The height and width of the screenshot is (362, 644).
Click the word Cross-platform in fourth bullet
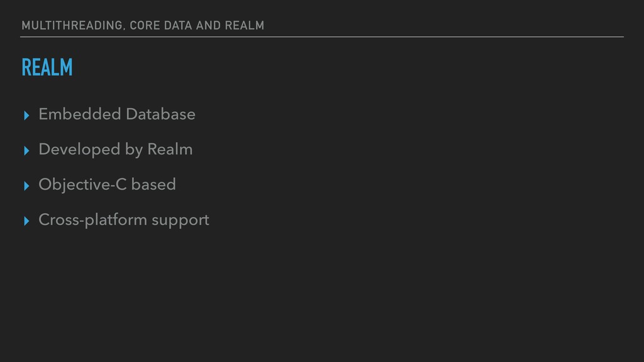(93, 221)
